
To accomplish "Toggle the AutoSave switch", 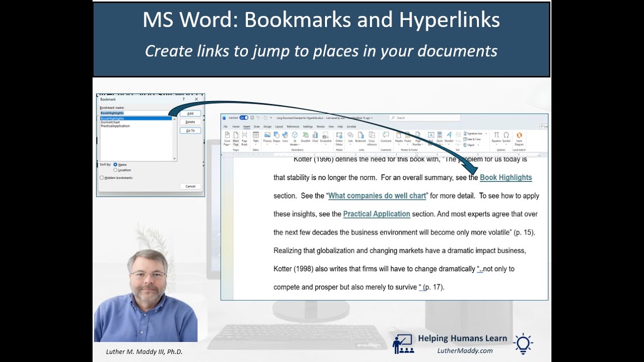I will pyautogui.click(x=244, y=118).
